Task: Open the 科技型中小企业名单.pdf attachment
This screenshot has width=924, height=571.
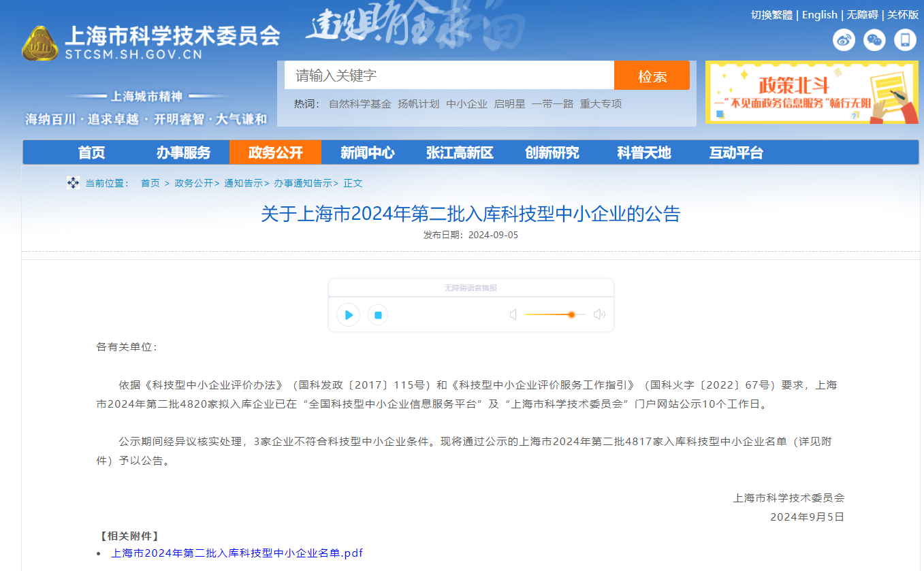Action: (x=237, y=553)
